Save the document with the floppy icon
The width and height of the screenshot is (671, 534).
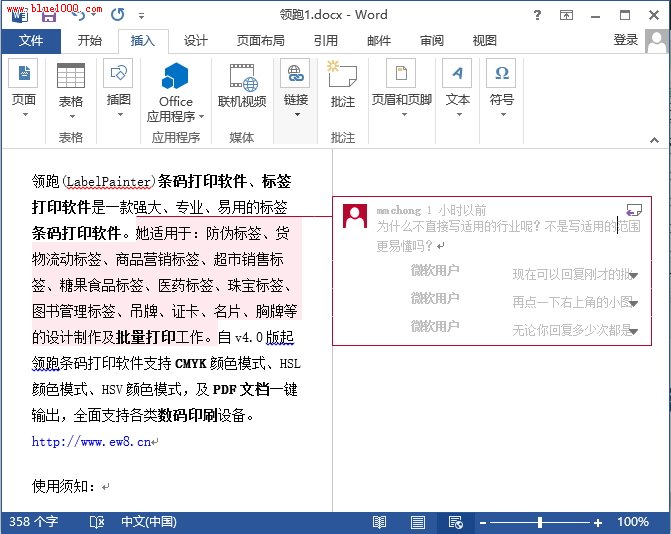click(x=49, y=15)
